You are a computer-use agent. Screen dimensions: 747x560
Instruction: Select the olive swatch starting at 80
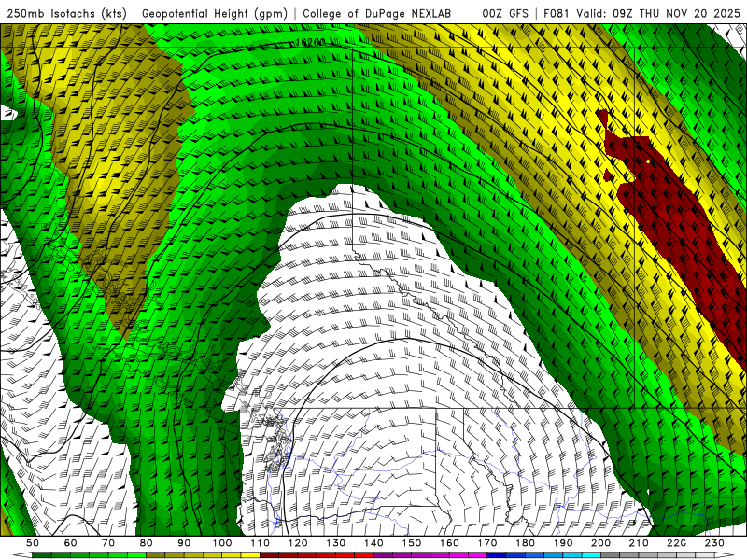pos(155,555)
